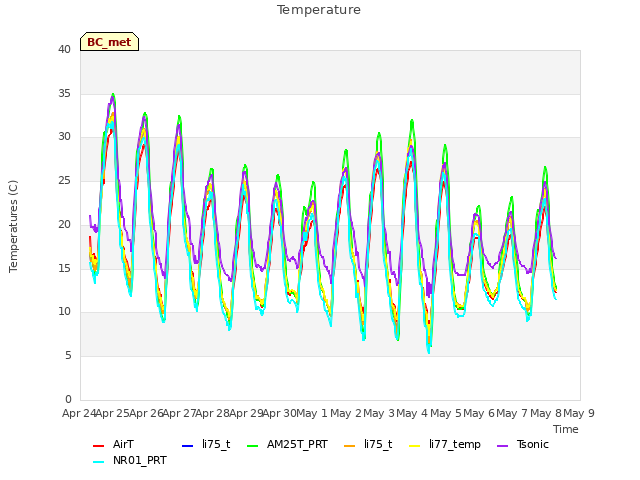Click the 40 y-axis tick label

tap(64, 50)
